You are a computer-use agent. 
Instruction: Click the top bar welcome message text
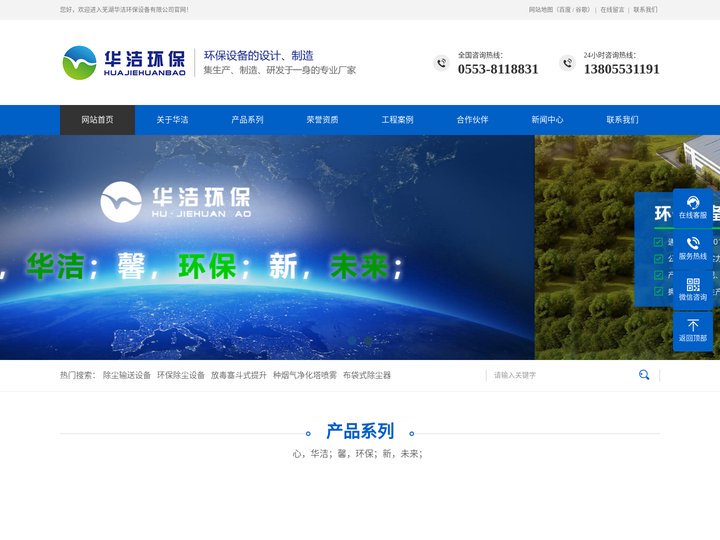coord(124,10)
